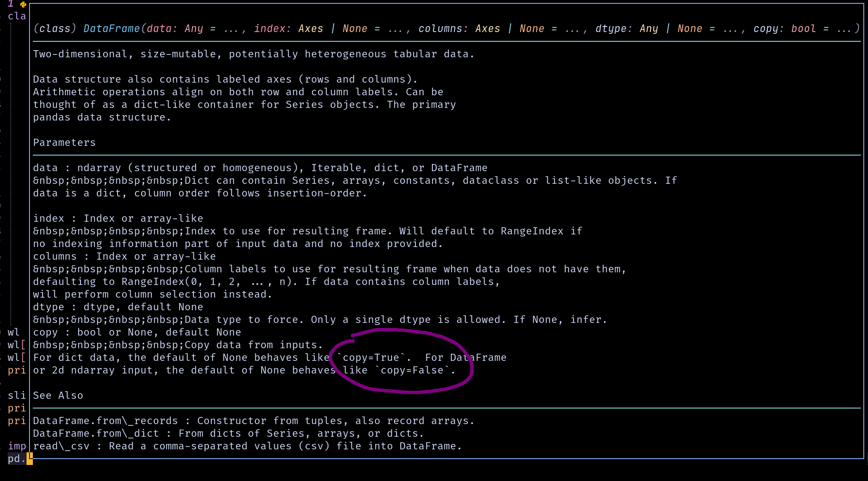Viewport: 868px width, 481px height.
Task: Click the separator line under the DataFrame signature
Action: [x=421, y=40]
